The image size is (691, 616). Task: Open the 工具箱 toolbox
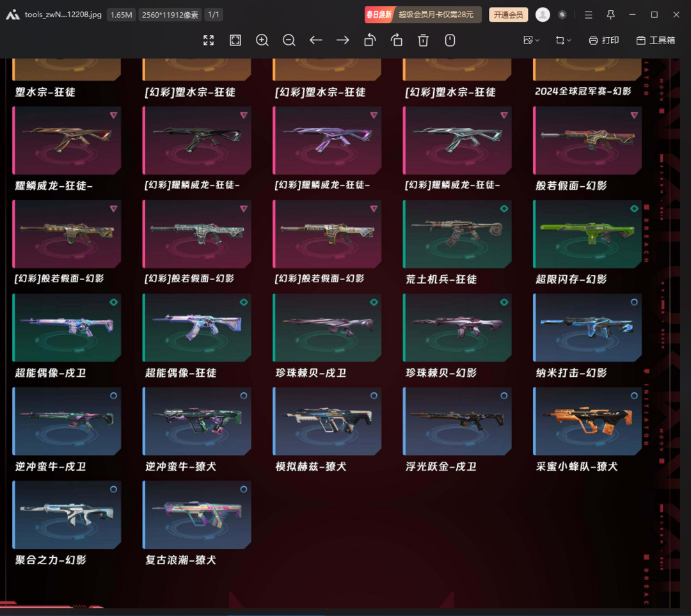[656, 40]
